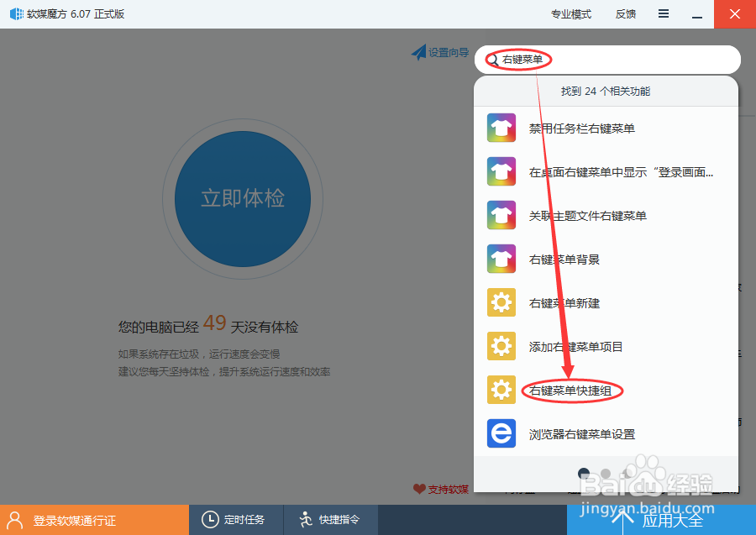Click the 关联主题文件右键菜单 theme icon
756x535 pixels.
click(501, 215)
